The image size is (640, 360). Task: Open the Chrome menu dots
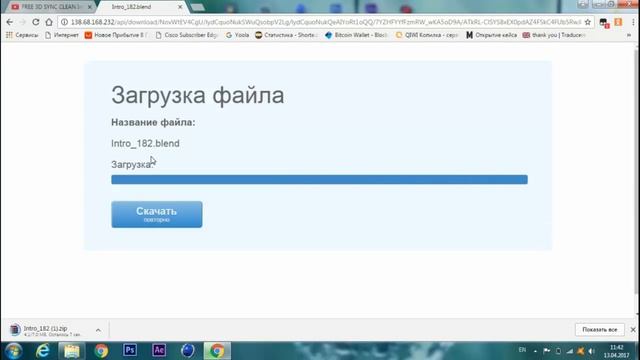(x=633, y=22)
